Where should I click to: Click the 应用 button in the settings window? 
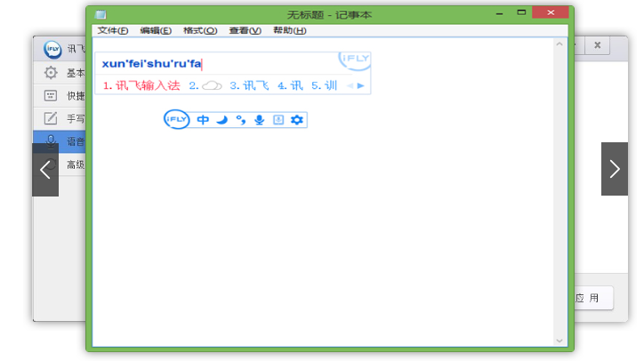coord(593,298)
